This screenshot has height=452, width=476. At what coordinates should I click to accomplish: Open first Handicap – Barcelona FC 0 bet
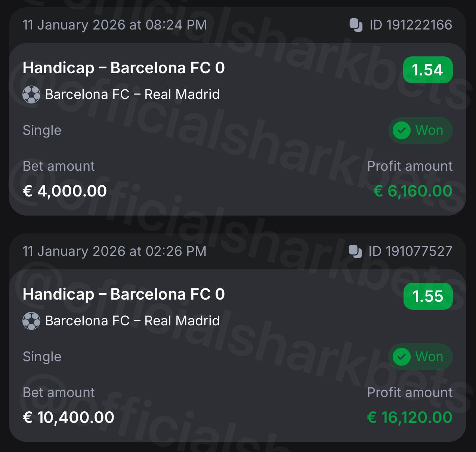coord(124,68)
